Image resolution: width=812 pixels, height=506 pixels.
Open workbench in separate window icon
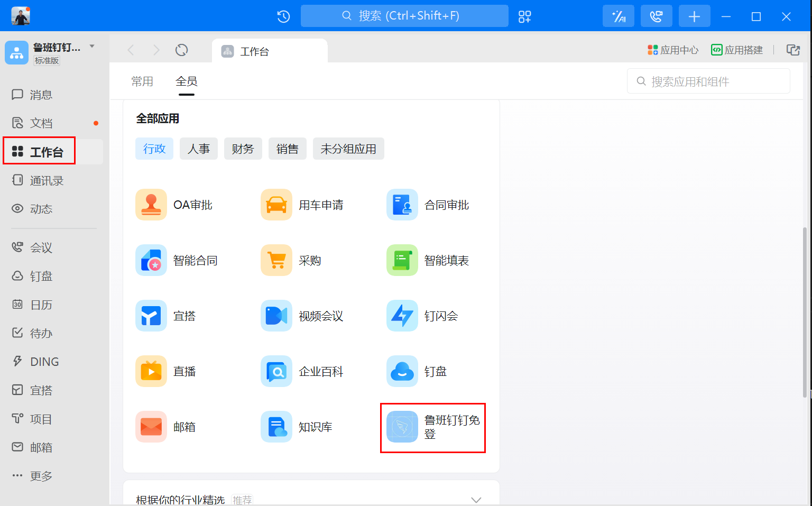tap(793, 50)
